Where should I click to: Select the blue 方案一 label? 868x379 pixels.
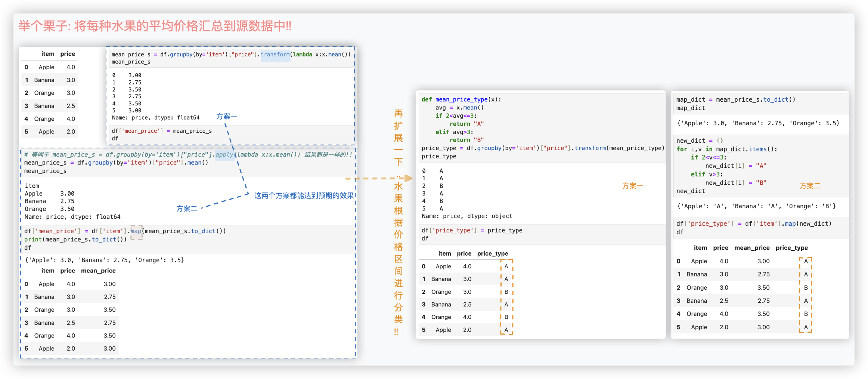[x=226, y=117]
